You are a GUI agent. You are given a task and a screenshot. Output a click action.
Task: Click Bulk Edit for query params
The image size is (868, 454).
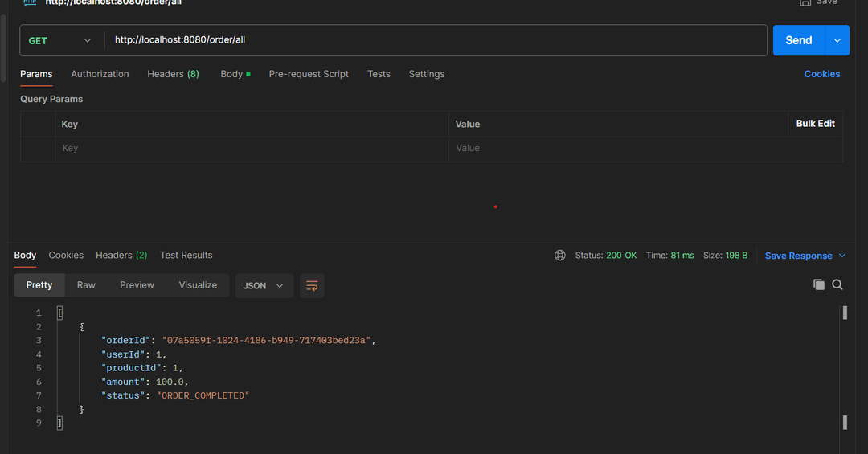coord(815,124)
